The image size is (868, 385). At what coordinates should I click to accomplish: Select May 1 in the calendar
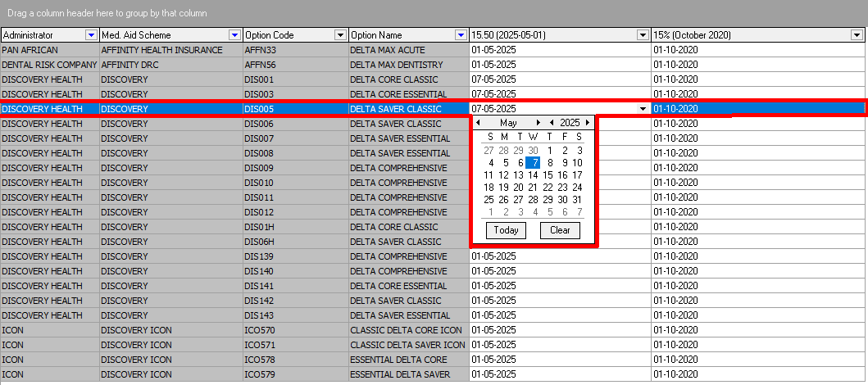click(550, 151)
